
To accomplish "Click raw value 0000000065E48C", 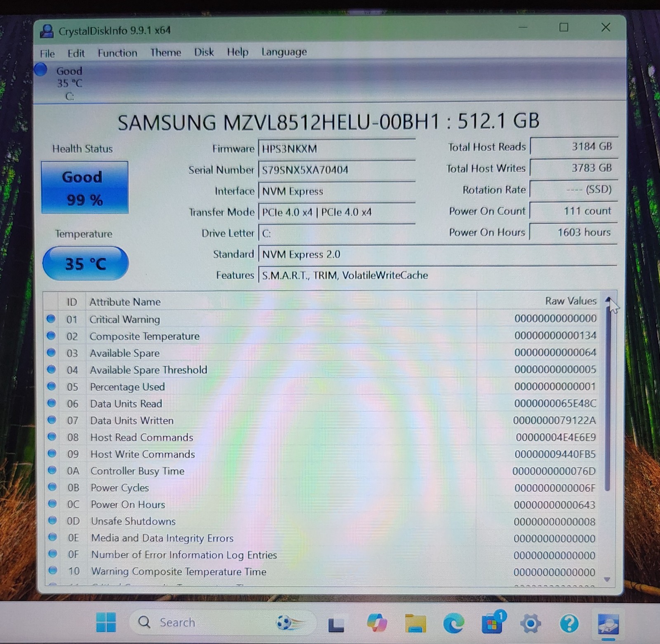I will point(555,403).
